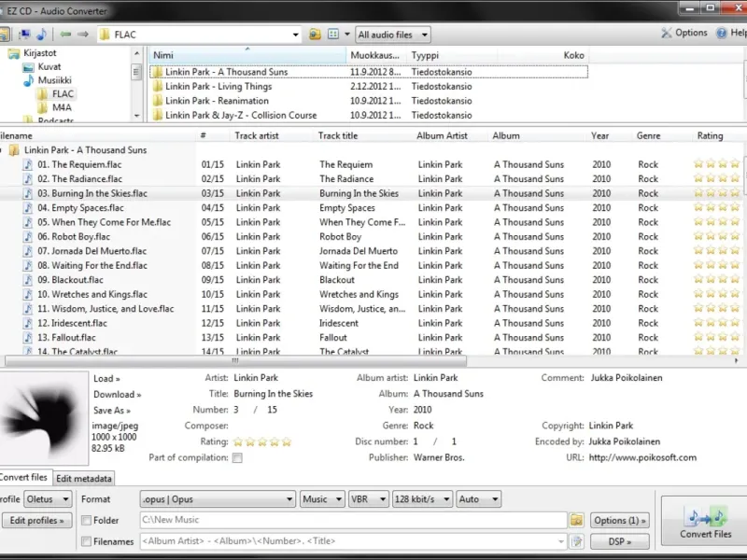
Task: Open the 128 kbit/s bitrate dropdown
Action: [422, 499]
